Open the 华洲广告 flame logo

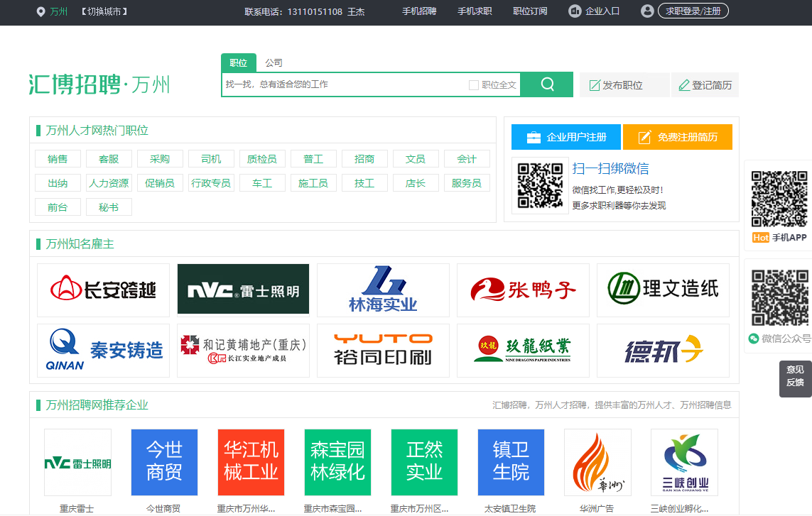597,462
